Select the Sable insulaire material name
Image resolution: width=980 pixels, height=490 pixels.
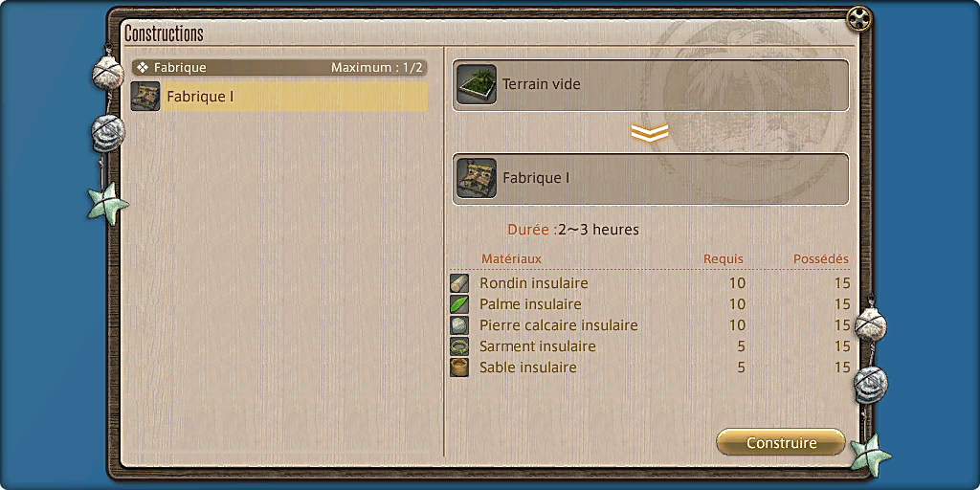(527, 367)
